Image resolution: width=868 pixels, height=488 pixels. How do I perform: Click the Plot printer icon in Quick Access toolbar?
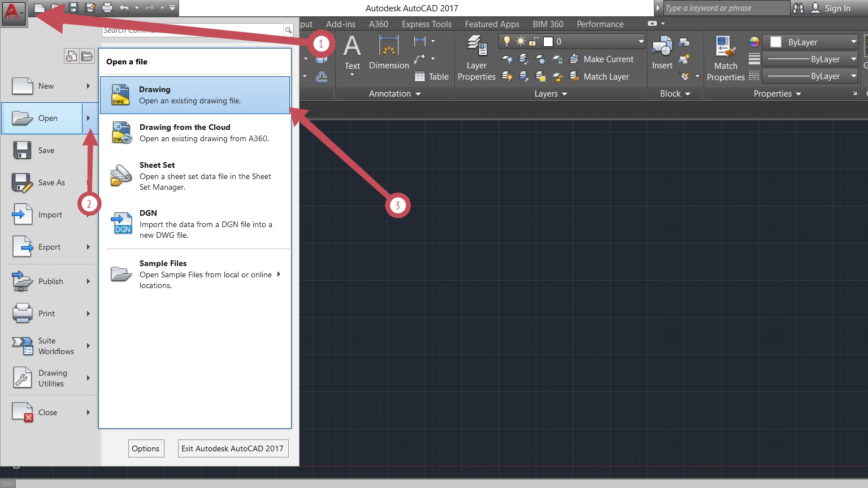click(x=107, y=7)
